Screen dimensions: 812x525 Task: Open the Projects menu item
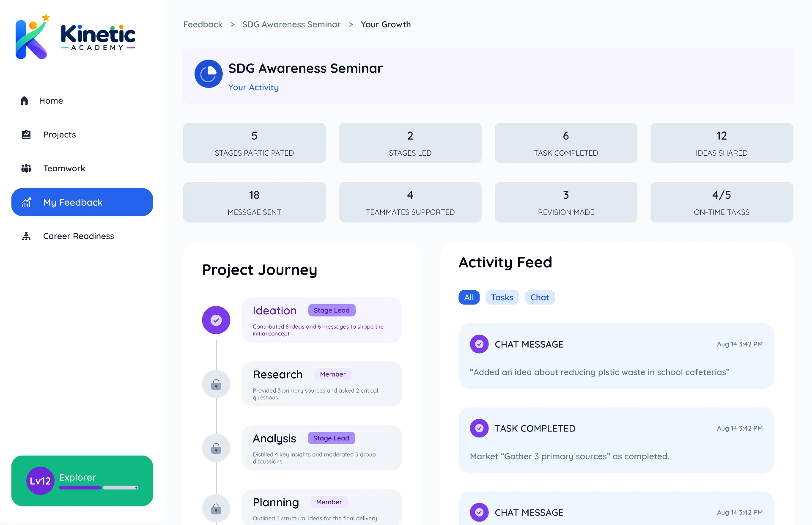tap(82, 135)
